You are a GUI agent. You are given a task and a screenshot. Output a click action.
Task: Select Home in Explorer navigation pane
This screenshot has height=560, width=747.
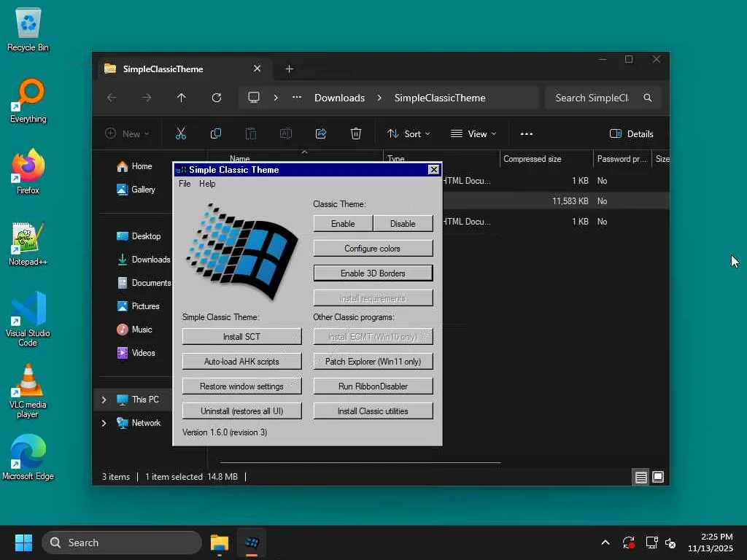coord(135,166)
